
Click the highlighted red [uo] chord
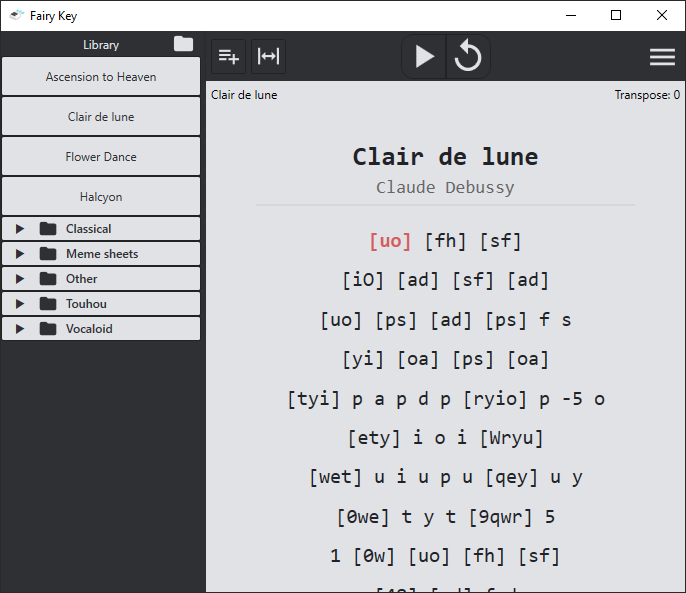click(x=390, y=241)
